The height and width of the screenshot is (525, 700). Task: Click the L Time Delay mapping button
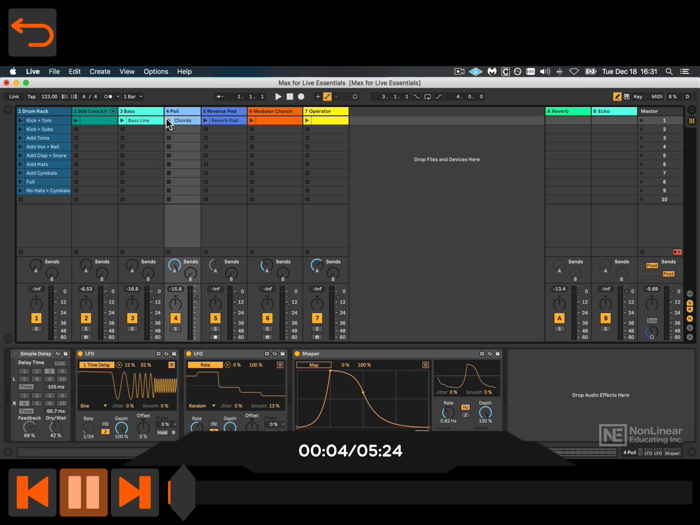pos(96,365)
